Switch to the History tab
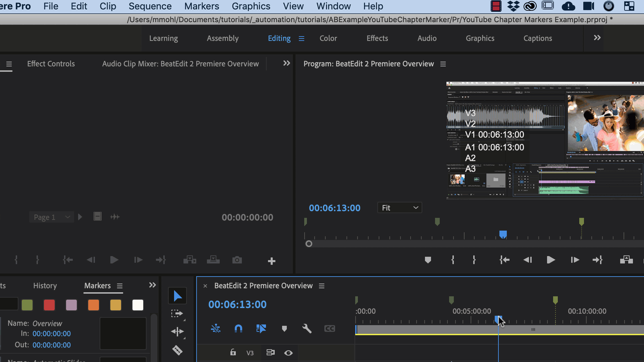644x362 pixels. [45, 286]
